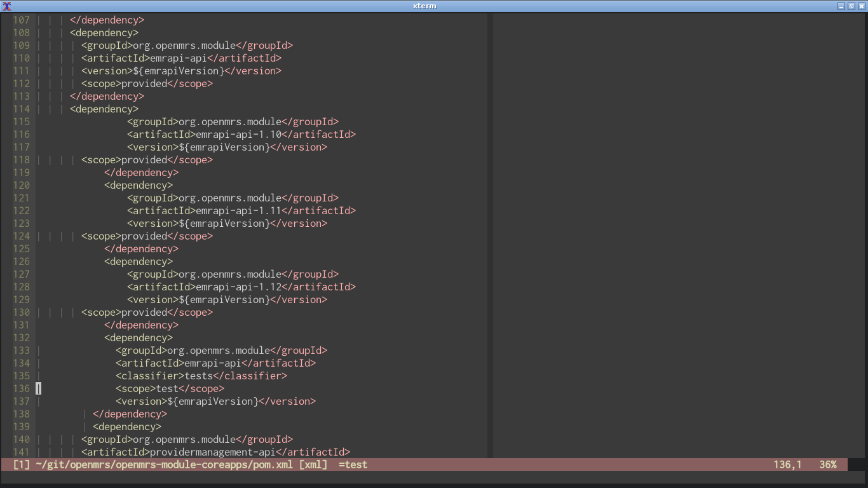Click opening dependency tag on line 120
This screenshot has height=488, width=868.
(x=139, y=185)
